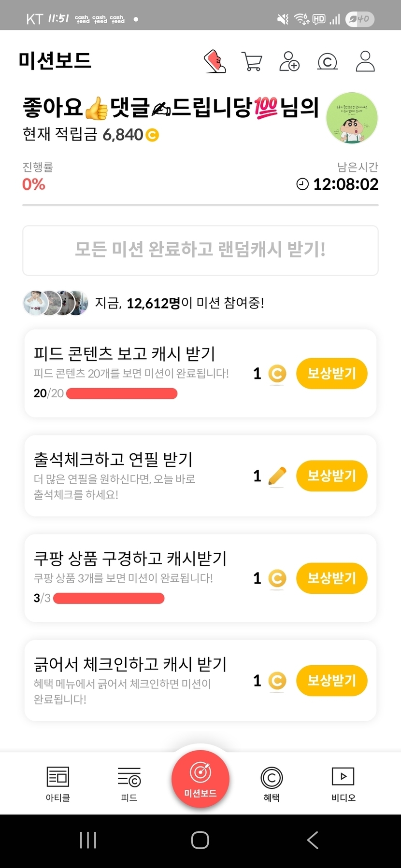401x868 pixels.
Task: Claim reward for 쿠팡 상품 구경하고 캐시받기
Action: click(331, 578)
